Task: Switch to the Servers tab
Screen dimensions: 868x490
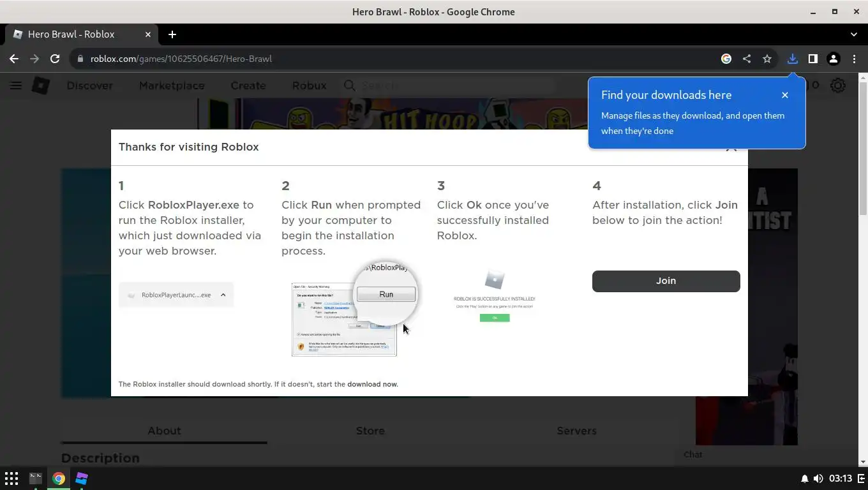Action: [576, 431]
